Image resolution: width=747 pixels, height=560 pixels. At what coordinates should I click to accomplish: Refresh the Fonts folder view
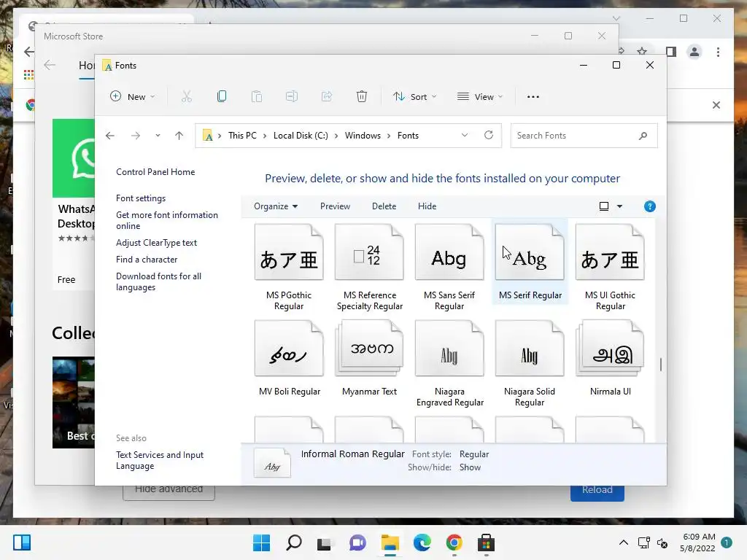(489, 135)
